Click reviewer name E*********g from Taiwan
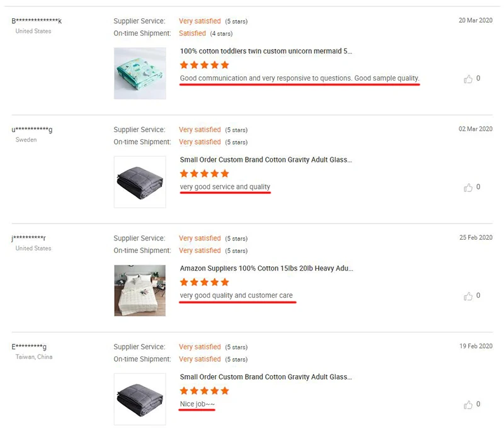This screenshot has height=440, width=504. [x=29, y=347]
